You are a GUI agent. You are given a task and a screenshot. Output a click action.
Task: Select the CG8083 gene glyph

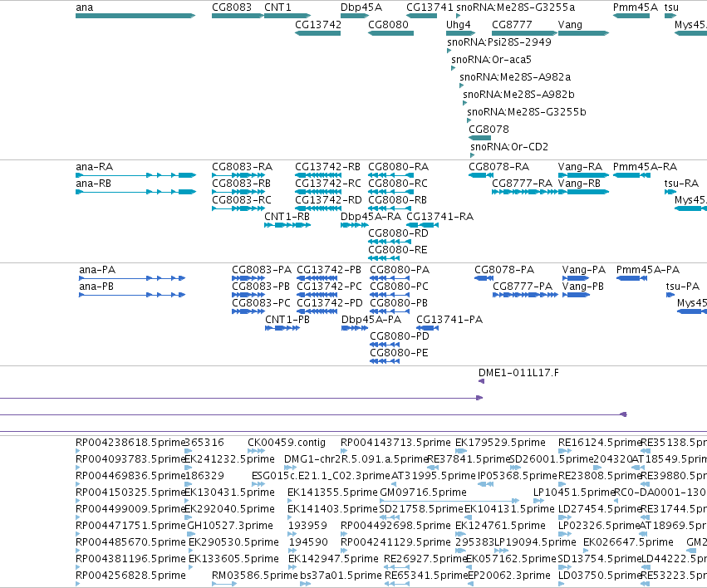pyautogui.click(x=238, y=16)
